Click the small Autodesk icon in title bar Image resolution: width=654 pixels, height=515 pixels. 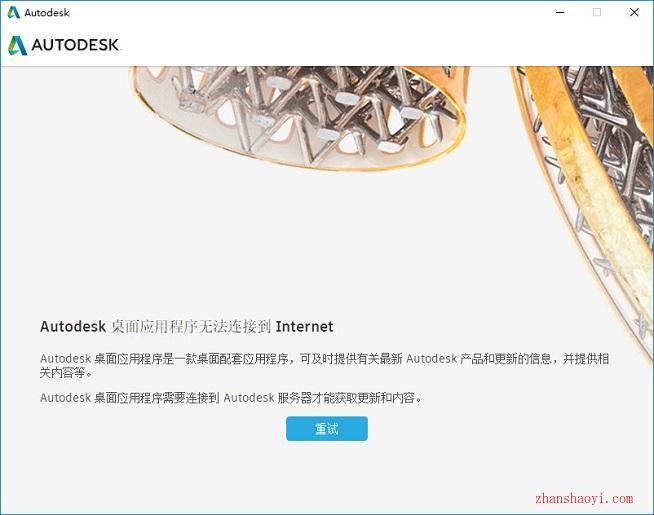13,13
